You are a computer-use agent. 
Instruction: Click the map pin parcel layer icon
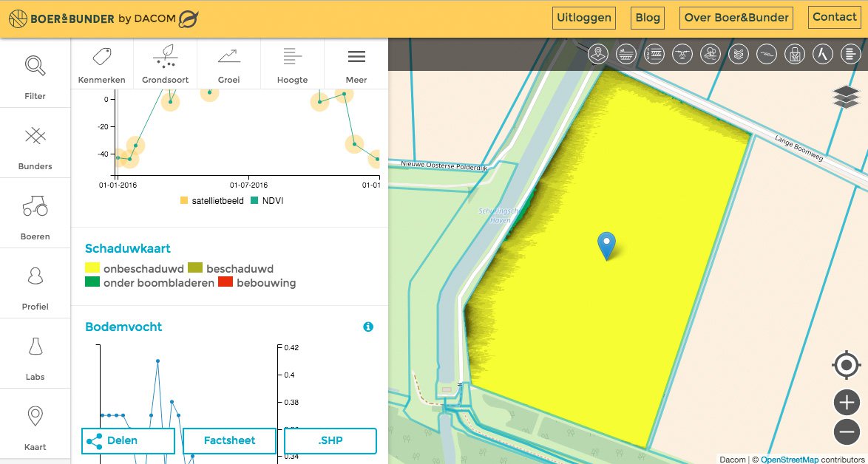click(x=598, y=54)
